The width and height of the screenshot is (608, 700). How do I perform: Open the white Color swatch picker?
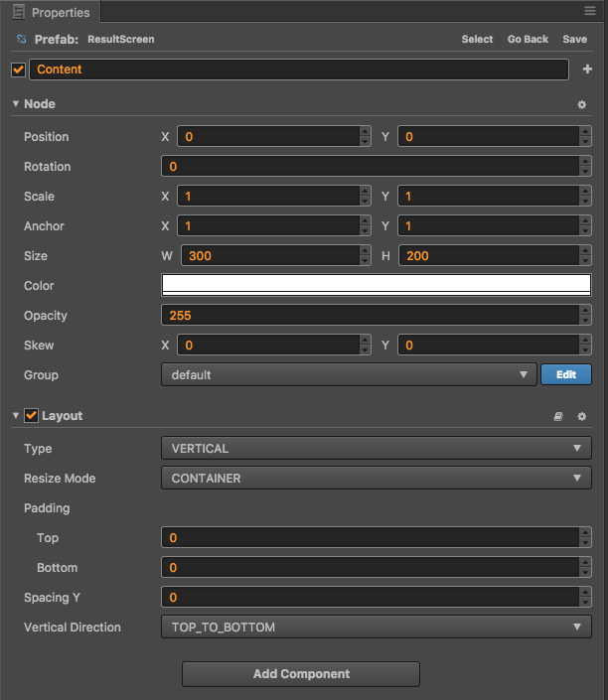click(377, 285)
